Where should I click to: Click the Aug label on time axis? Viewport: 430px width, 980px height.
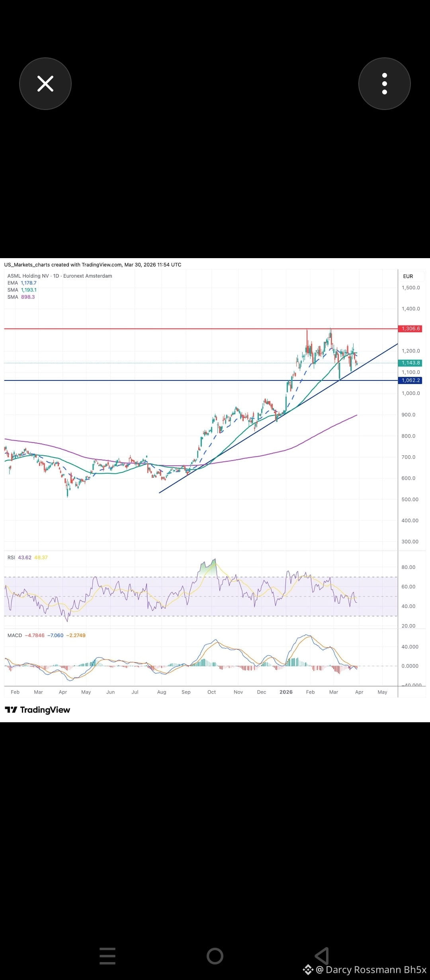pyautogui.click(x=162, y=692)
